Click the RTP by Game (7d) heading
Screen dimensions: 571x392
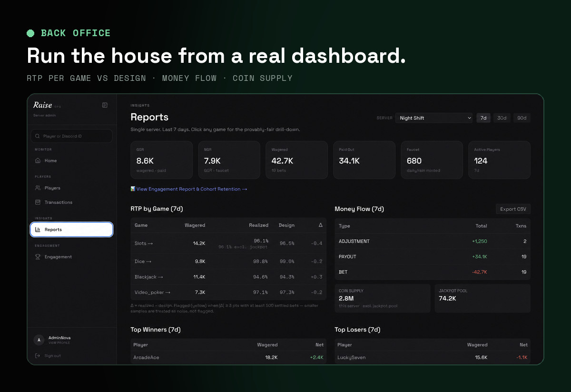(157, 209)
